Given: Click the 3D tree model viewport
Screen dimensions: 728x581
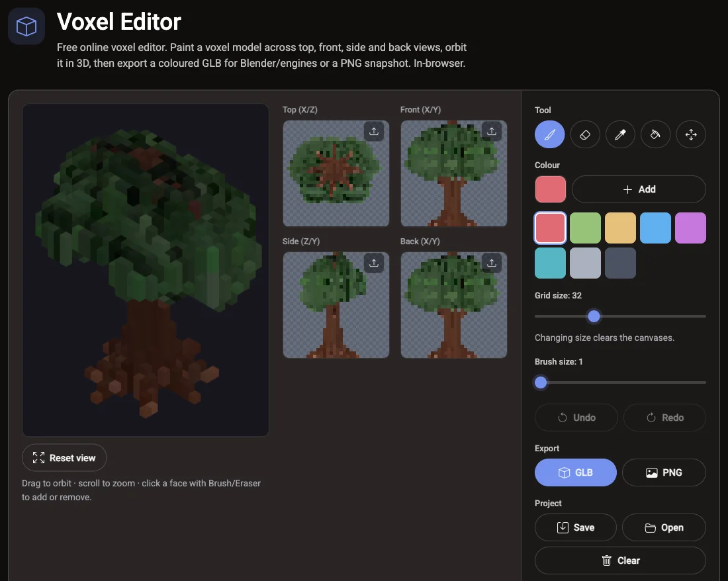Looking at the screenshot, I should [x=146, y=269].
